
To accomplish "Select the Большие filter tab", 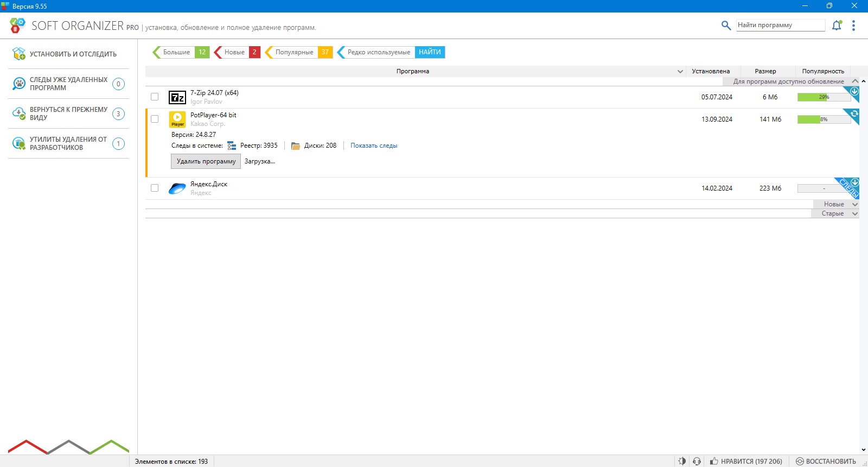I will (x=180, y=52).
